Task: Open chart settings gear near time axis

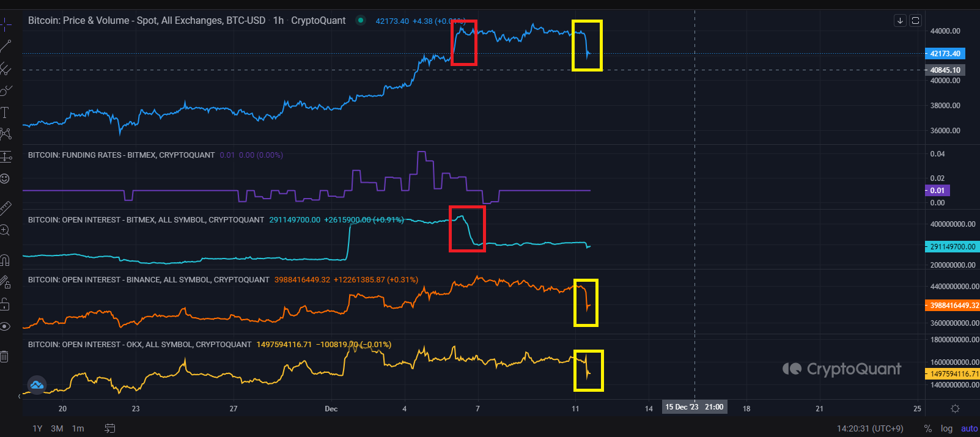Action: tap(955, 408)
